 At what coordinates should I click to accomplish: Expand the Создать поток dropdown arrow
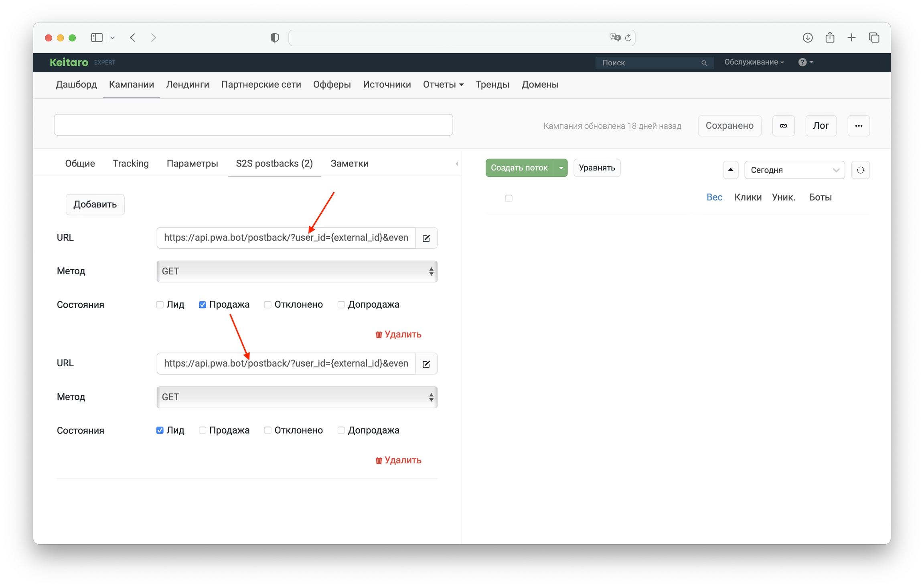coord(561,168)
